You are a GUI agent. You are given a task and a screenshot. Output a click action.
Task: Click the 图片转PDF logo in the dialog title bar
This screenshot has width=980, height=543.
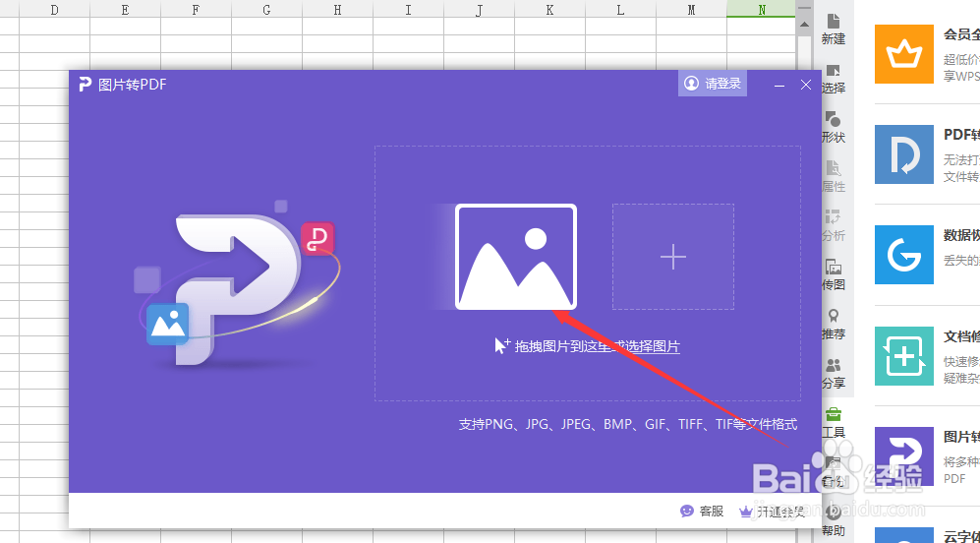85,85
